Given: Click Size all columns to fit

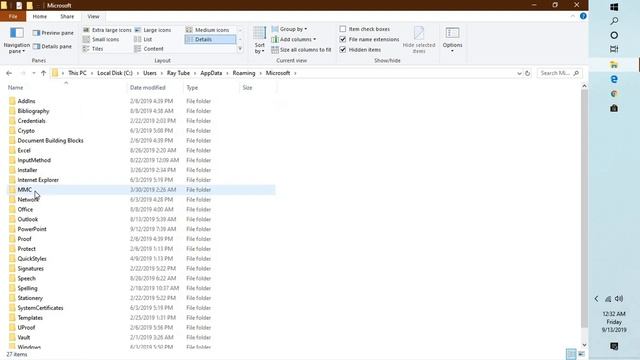Looking at the screenshot, I should pos(301,50).
